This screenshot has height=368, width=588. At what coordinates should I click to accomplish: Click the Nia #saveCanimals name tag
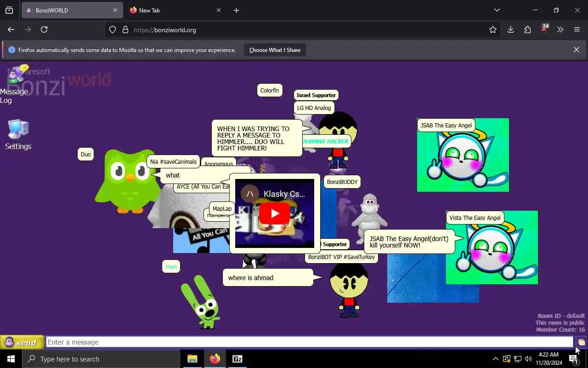click(173, 162)
